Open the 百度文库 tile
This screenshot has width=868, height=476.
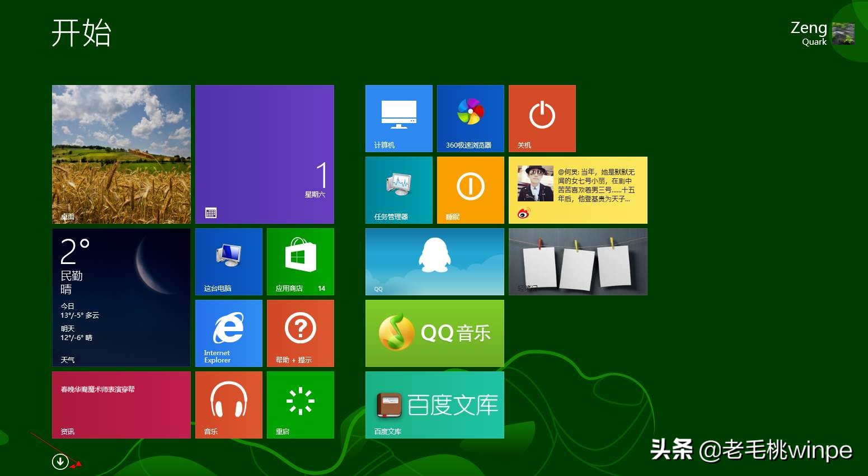tap(434, 405)
